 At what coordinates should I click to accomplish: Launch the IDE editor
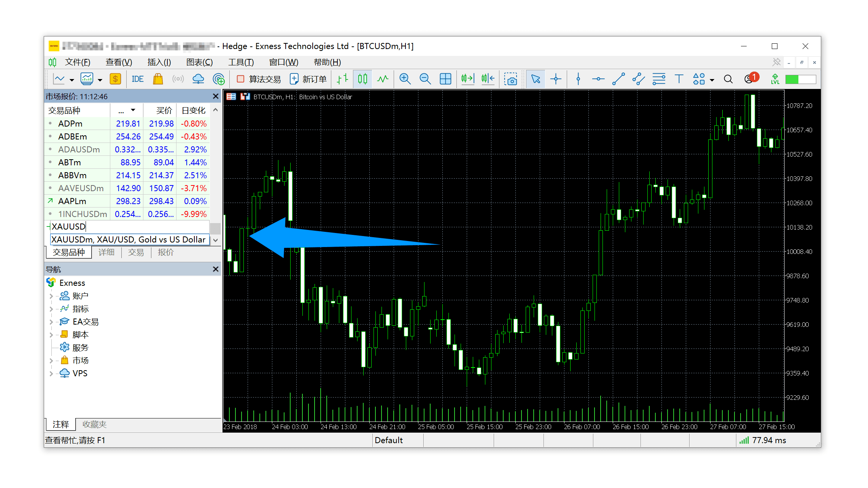click(x=137, y=79)
